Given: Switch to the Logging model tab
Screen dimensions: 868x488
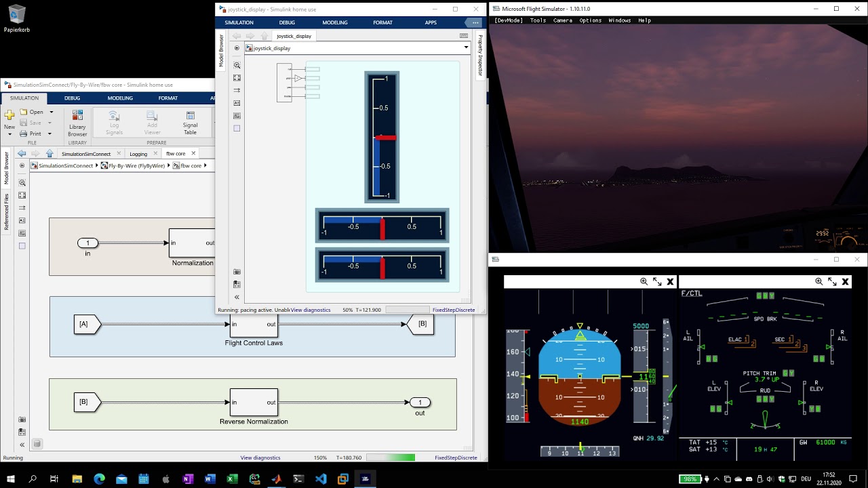Looking at the screenshot, I should (138, 154).
